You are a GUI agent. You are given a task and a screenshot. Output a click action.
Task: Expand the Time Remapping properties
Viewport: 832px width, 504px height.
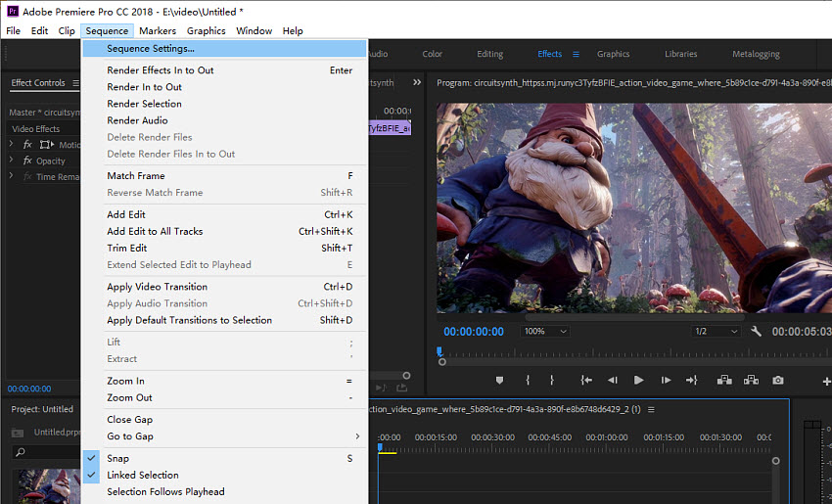(x=11, y=175)
